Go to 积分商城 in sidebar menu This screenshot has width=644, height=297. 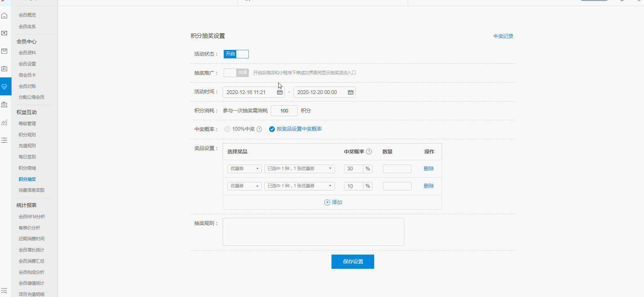click(x=27, y=168)
